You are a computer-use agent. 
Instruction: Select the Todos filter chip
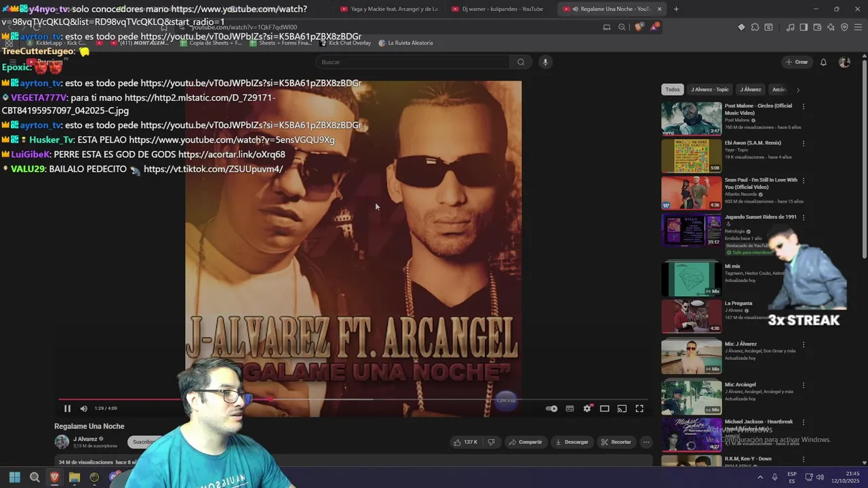[672, 89]
